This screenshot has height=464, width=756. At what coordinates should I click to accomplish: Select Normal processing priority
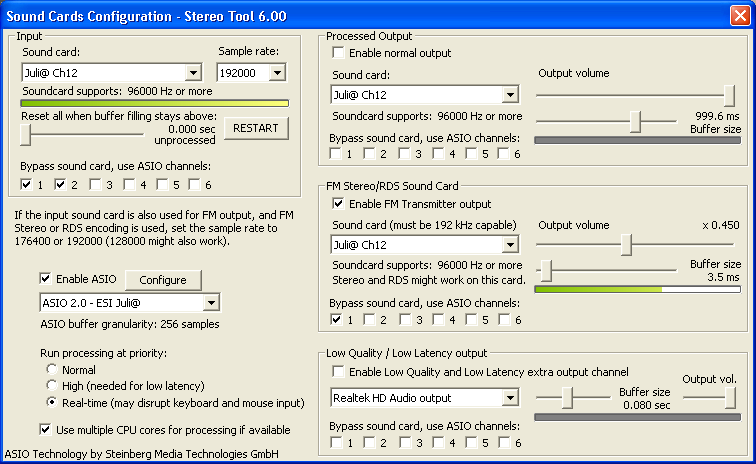(x=52, y=369)
